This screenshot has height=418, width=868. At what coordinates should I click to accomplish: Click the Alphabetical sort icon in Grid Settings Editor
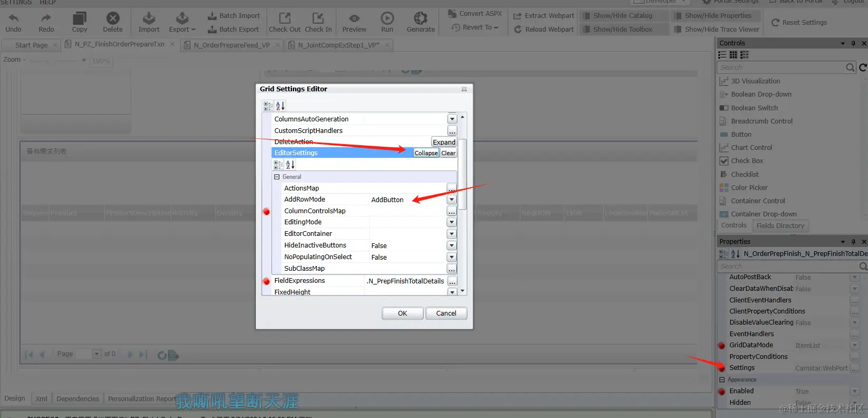[280, 106]
